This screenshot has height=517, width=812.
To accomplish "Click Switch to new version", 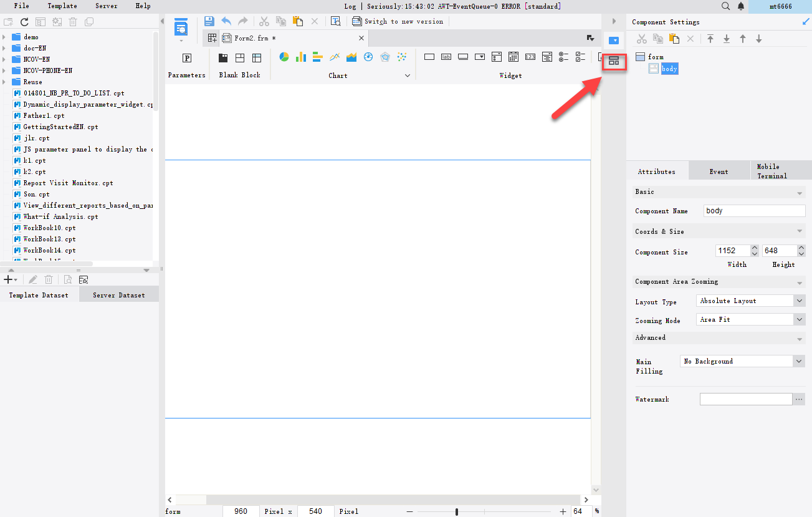I will click(398, 21).
